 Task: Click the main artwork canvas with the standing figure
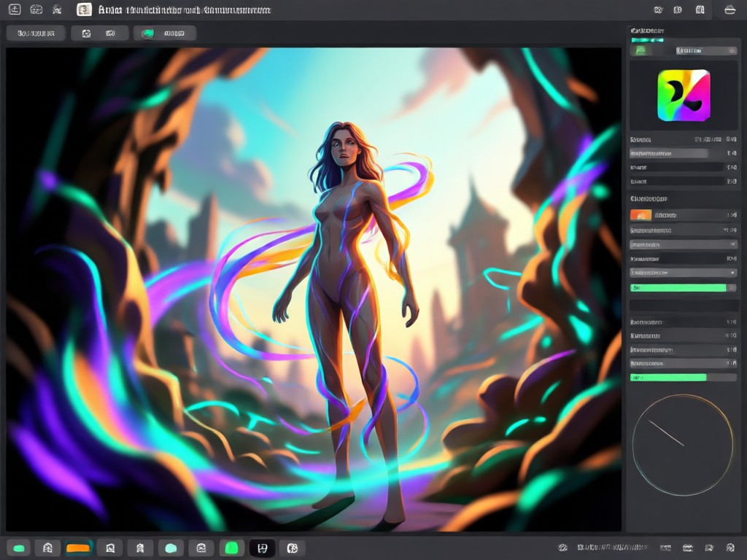pyautogui.click(x=314, y=289)
